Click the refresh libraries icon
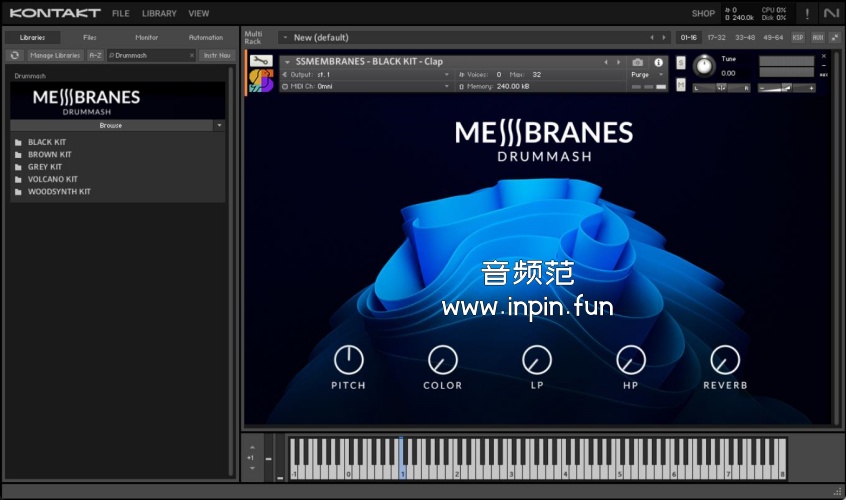Screen dimensions: 846x500 point(15,55)
